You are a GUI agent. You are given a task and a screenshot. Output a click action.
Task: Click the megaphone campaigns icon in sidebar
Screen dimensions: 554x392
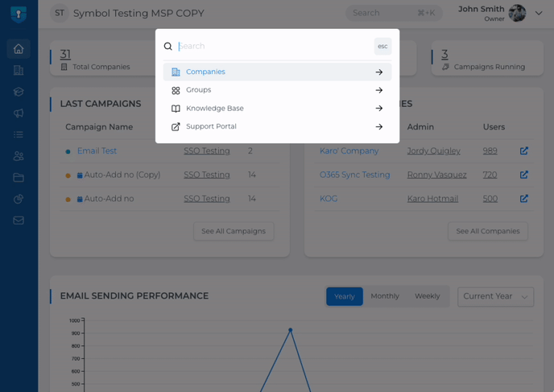(x=19, y=113)
